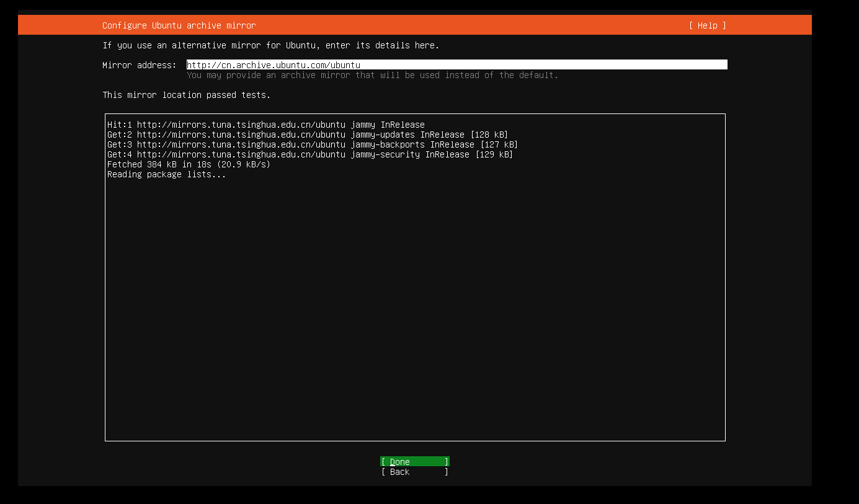Click the Mirror address input field
The width and height of the screenshot is (859, 504).
coord(456,64)
